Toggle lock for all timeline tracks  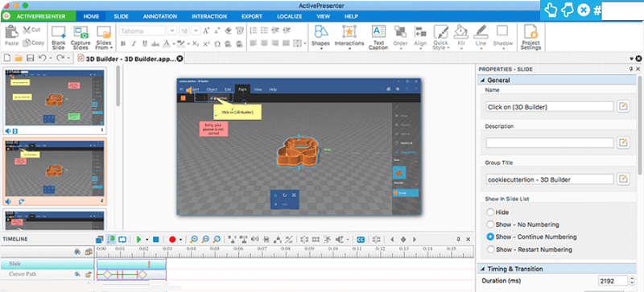pos(88,252)
